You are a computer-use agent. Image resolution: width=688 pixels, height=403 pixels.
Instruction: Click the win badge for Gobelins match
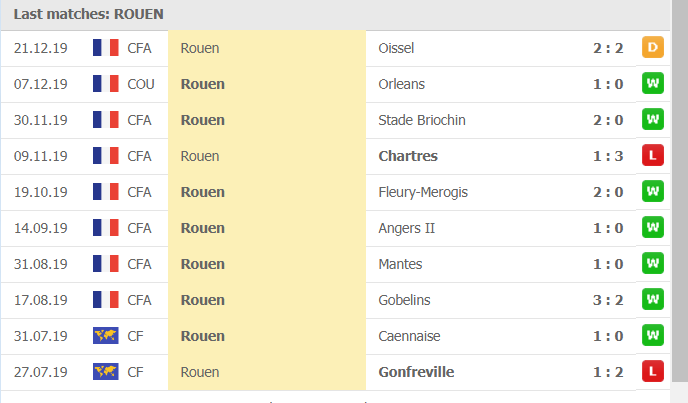[653, 300]
